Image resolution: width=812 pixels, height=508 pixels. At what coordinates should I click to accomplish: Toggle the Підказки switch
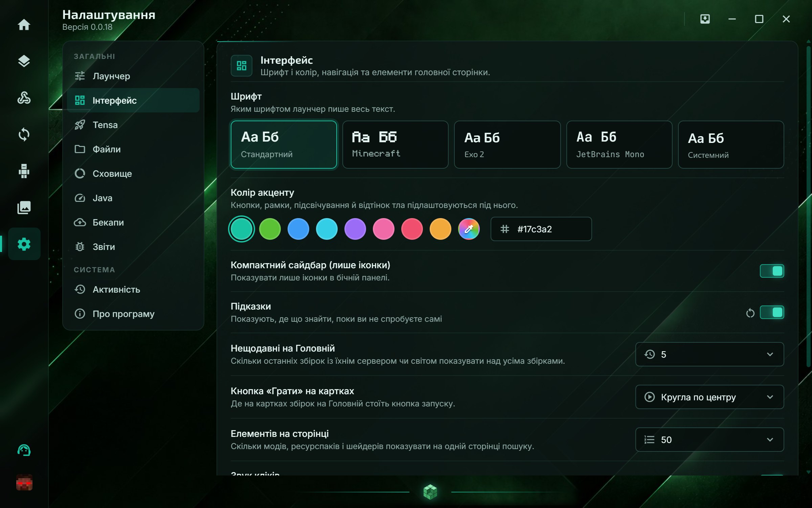click(x=772, y=312)
